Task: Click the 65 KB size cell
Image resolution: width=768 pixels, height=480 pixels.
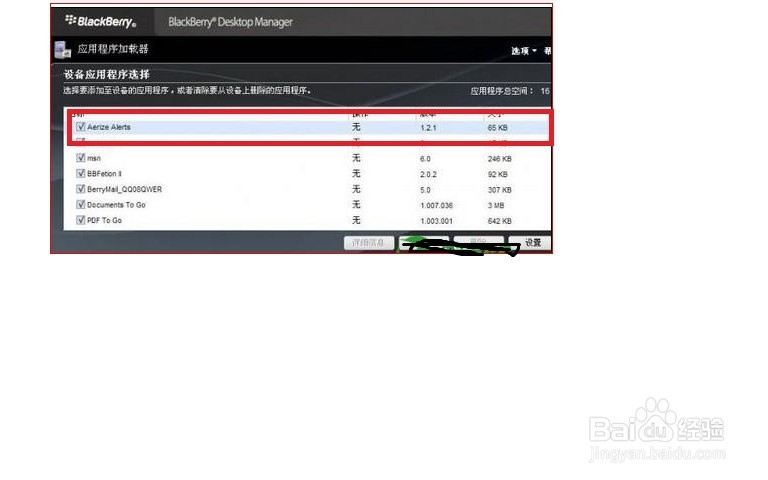Action: 498,127
